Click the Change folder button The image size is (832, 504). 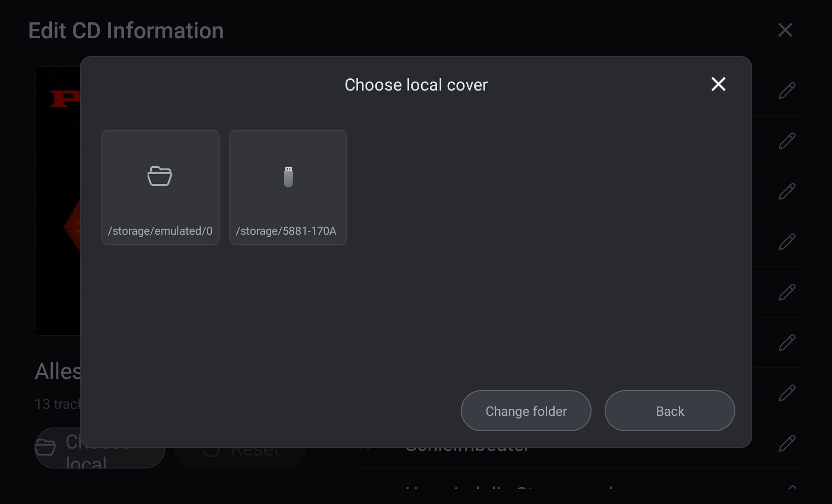(526, 411)
